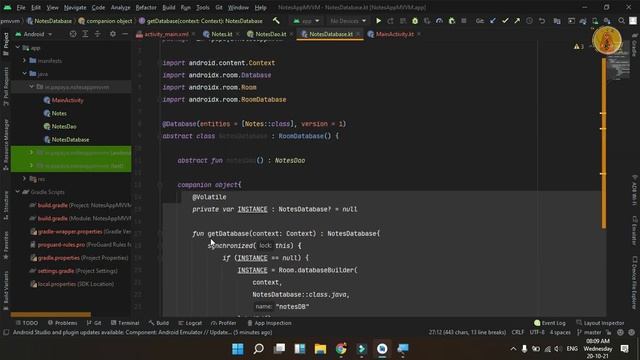Close the NotesDatabase.kt tab
This screenshot has height=360, width=640.
(358, 34)
